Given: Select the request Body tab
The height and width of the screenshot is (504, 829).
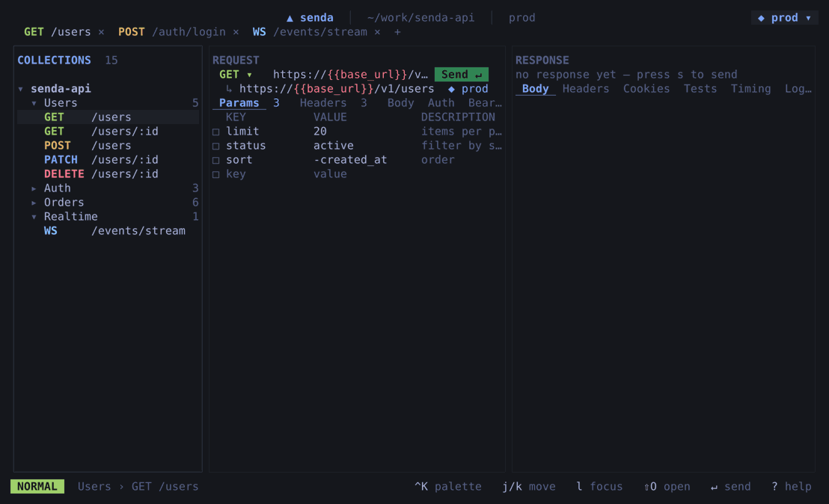Looking at the screenshot, I should pos(401,103).
